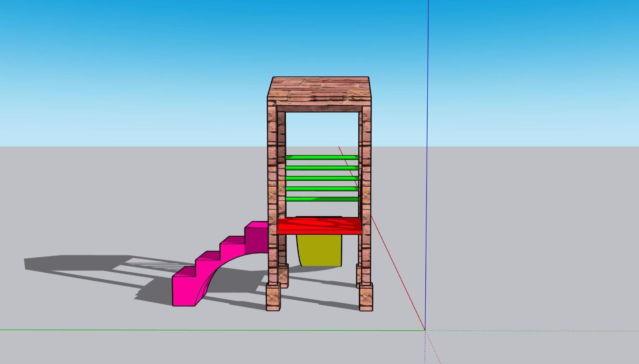Screen dimensions: 639x364
Task: Select the topmost green rail bar
Action: pyautogui.click(x=322, y=158)
